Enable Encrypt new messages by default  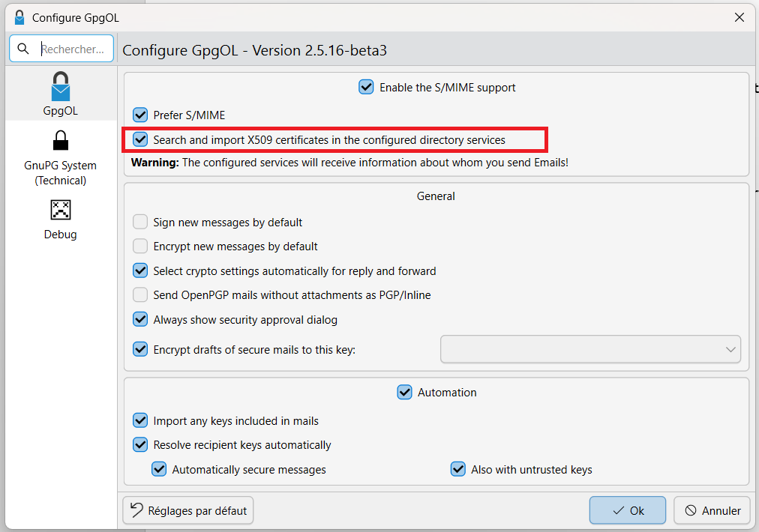coord(140,247)
